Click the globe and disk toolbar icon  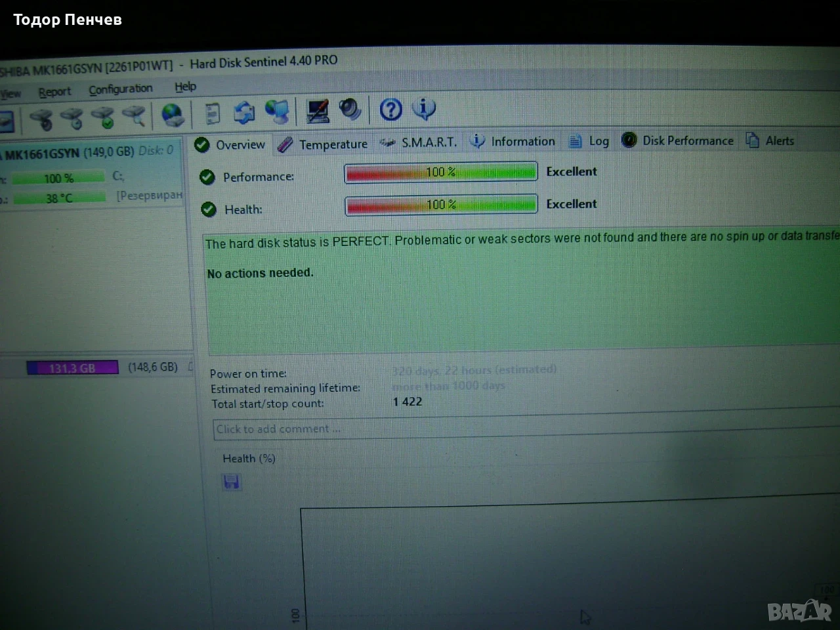pyautogui.click(x=173, y=115)
